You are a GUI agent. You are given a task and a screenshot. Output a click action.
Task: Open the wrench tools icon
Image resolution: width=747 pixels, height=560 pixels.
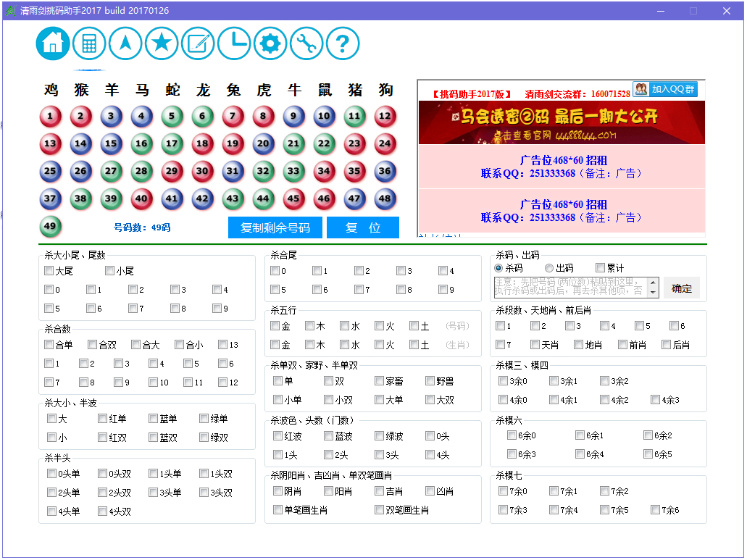[x=306, y=43]
